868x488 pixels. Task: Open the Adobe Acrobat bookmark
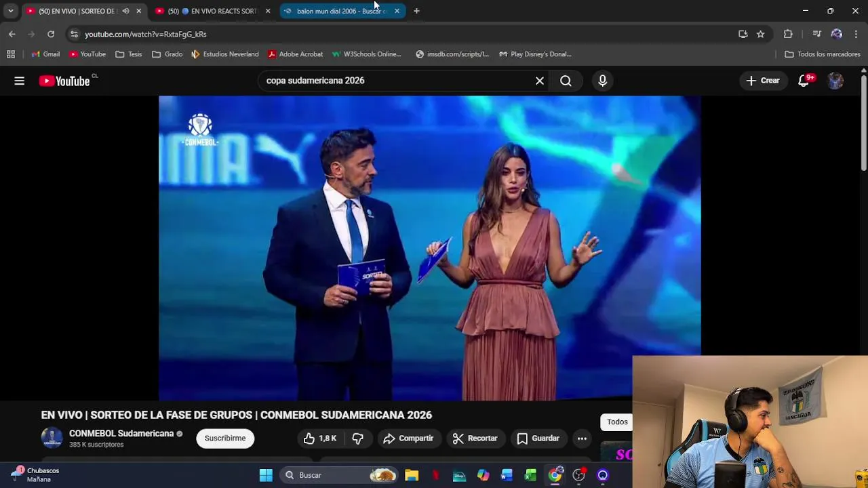coord(295,54)
